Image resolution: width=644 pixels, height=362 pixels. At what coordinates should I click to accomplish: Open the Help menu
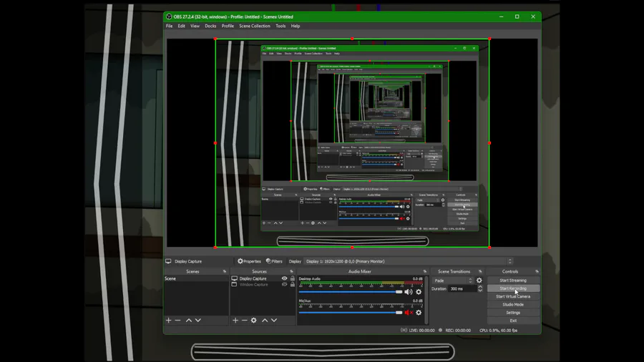click(296, 26)
